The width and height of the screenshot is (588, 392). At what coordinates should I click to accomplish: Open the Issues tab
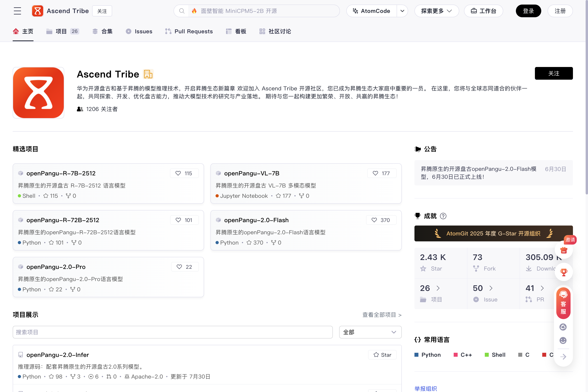(139, 32)
